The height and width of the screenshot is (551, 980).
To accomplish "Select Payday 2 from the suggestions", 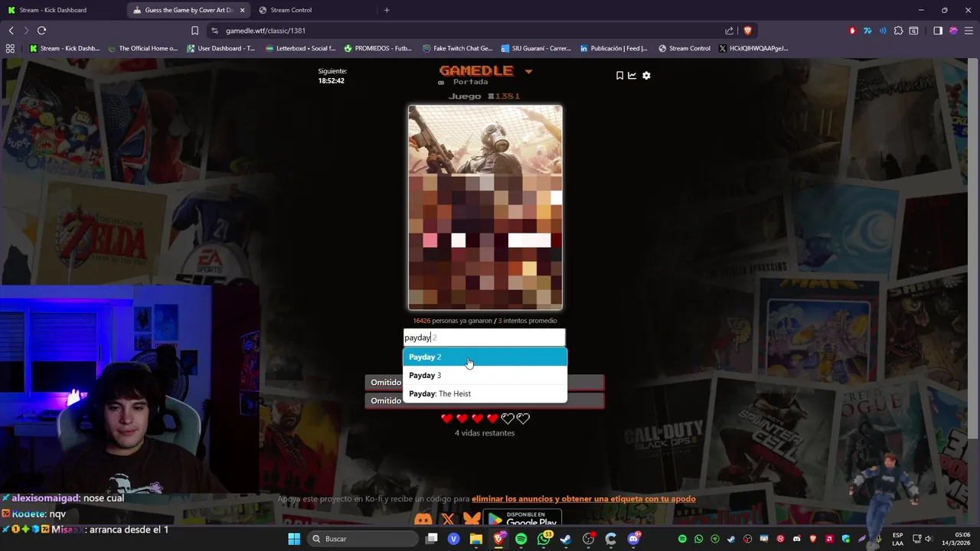I will click(485, 357).
